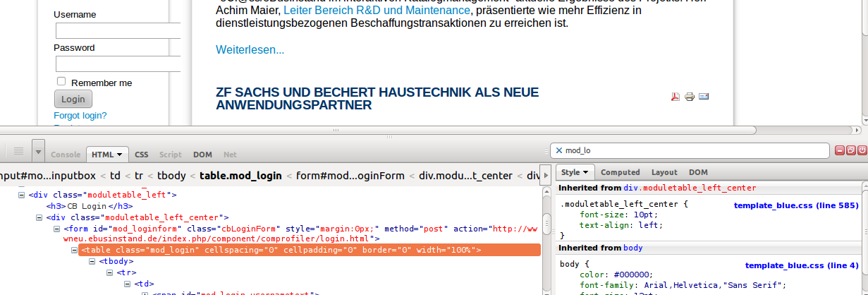Viewport: 868px width, 295px height.
Task: Collapse the tr node
Action: click(x=110, y=272)
